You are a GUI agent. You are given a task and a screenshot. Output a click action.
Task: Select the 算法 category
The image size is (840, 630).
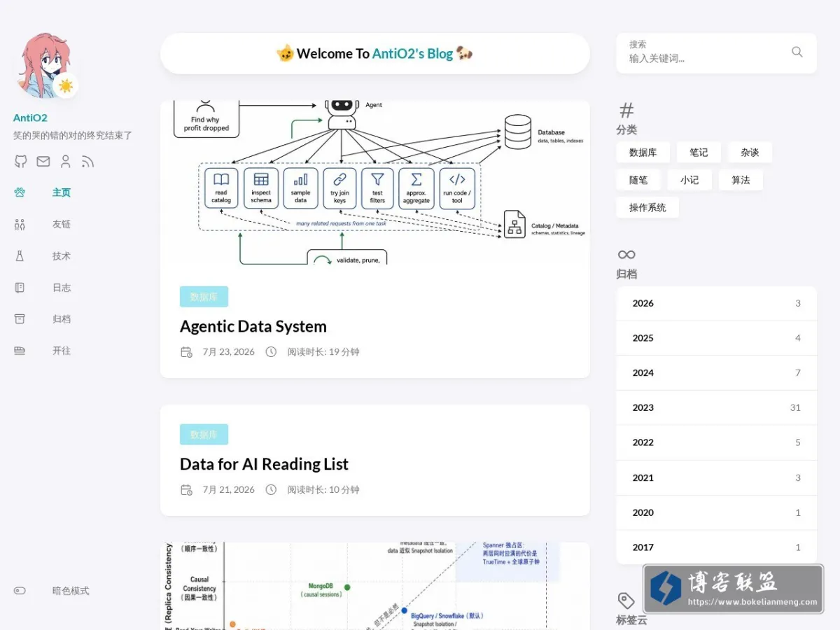point(741,180)
